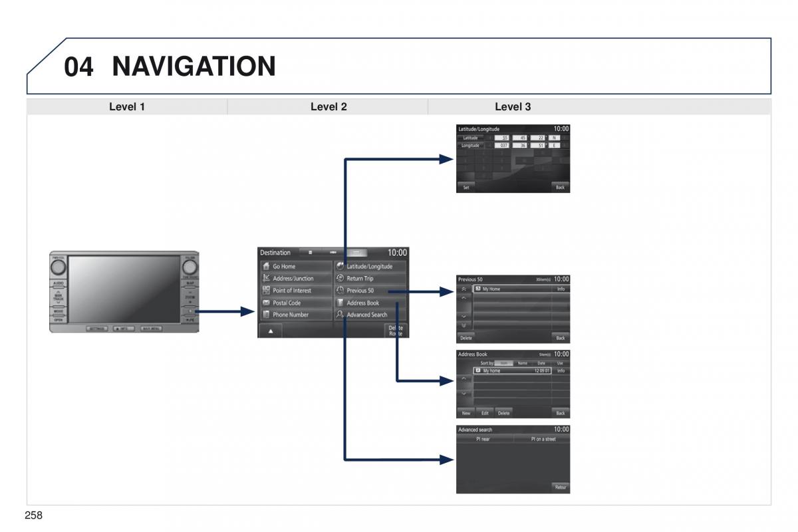Click the house icon beside Go Home
Viewport: 798px width, 532px height.
click(x=266, y=267)
